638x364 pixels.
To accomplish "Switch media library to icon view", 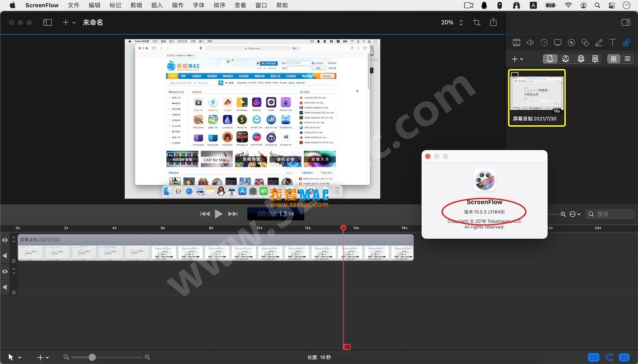I will 614,58.
